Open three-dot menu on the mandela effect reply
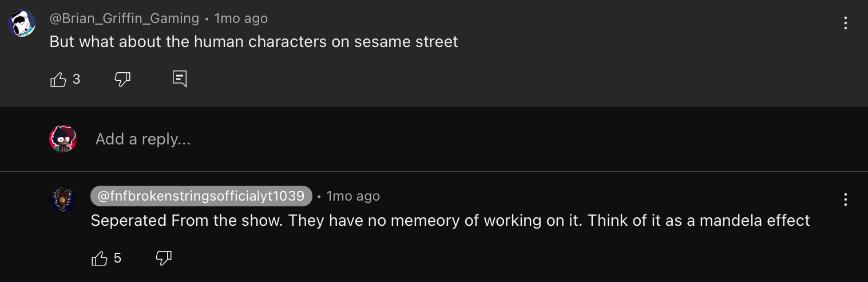This screenshot has width=868, height=282. pos(845,200)
